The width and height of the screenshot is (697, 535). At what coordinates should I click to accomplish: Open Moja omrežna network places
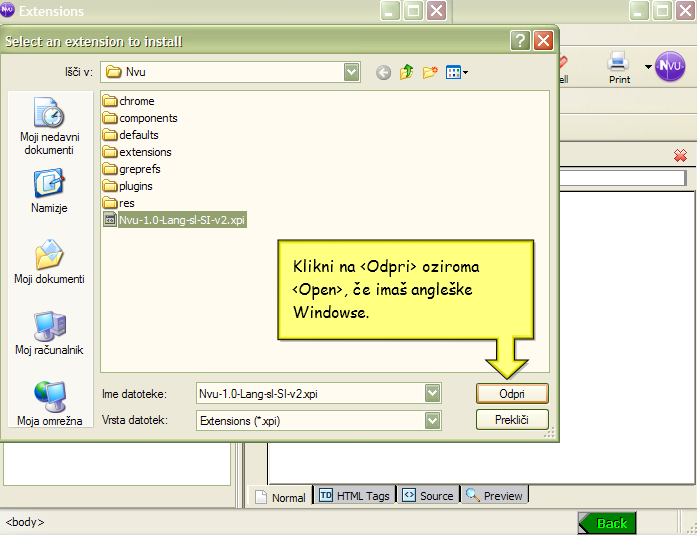[x=49, y=403]
